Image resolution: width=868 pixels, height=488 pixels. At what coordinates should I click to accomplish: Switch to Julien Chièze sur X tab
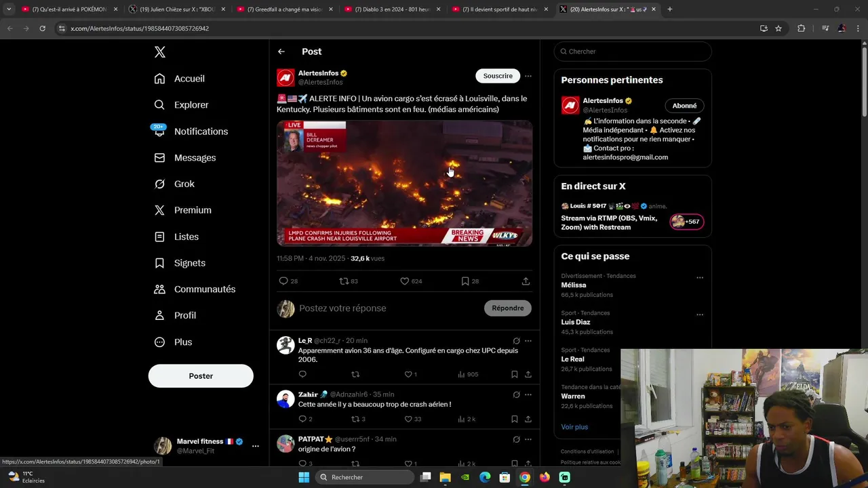[176, 9]
